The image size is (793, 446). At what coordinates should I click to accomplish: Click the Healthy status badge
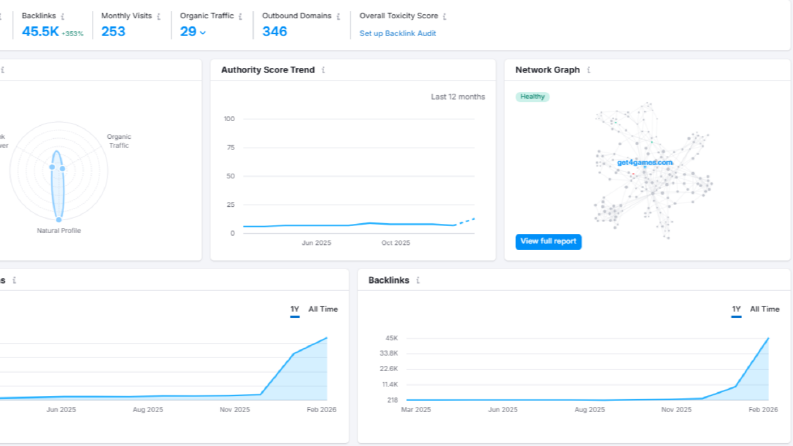coord(533,97)
